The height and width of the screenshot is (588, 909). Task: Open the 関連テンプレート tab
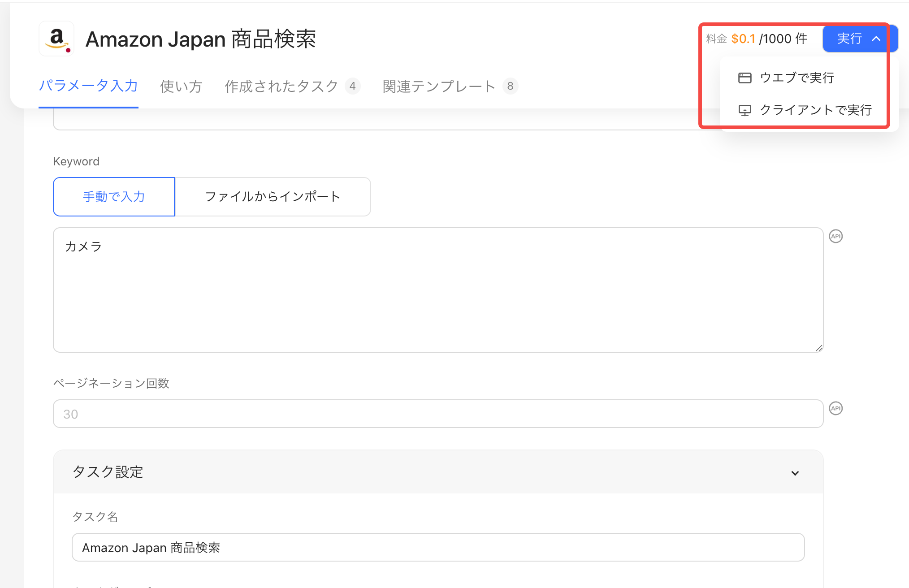tap(450, 86)
